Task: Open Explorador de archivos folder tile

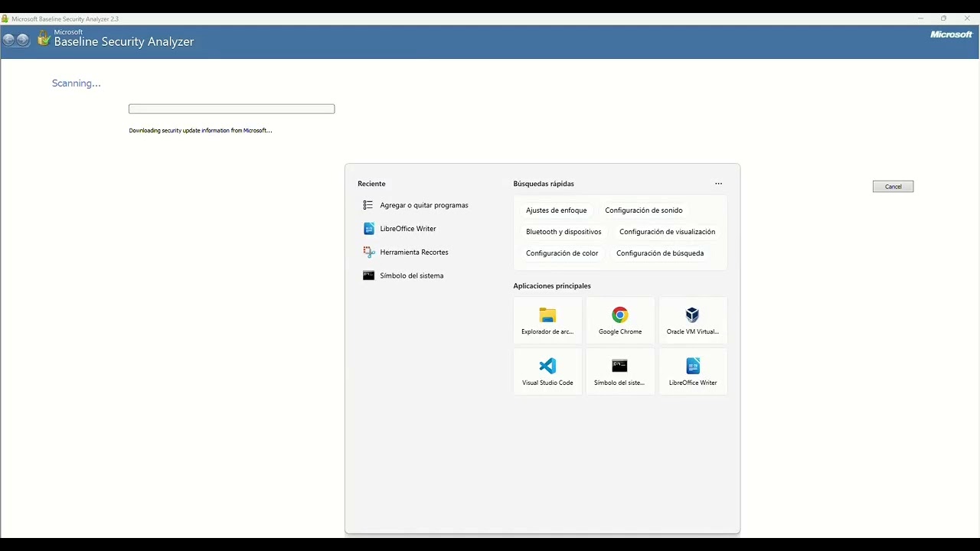Action: click(x=547, y=320)
